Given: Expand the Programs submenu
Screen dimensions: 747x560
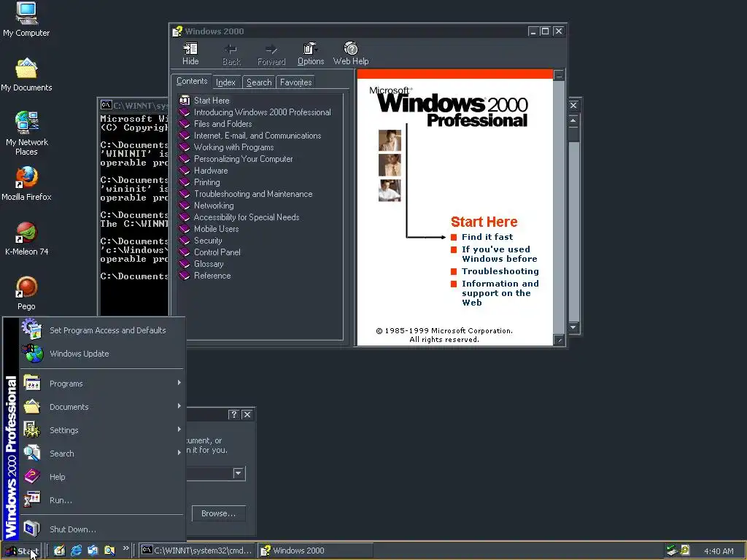Looking at the screenshot, I should click(x=179, y=383).
